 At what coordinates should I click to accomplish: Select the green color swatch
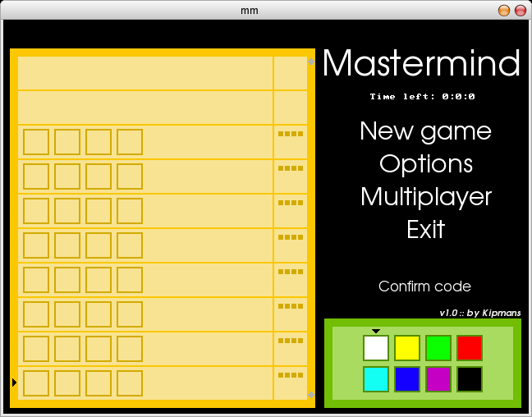coord(438,348)
